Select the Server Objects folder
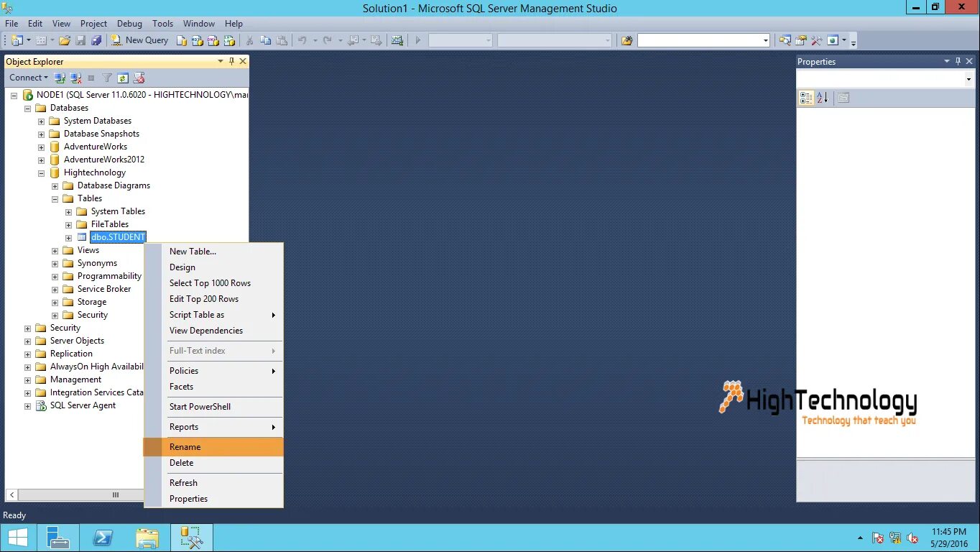The width and height of the screenshot is (980, 552). 77,341
